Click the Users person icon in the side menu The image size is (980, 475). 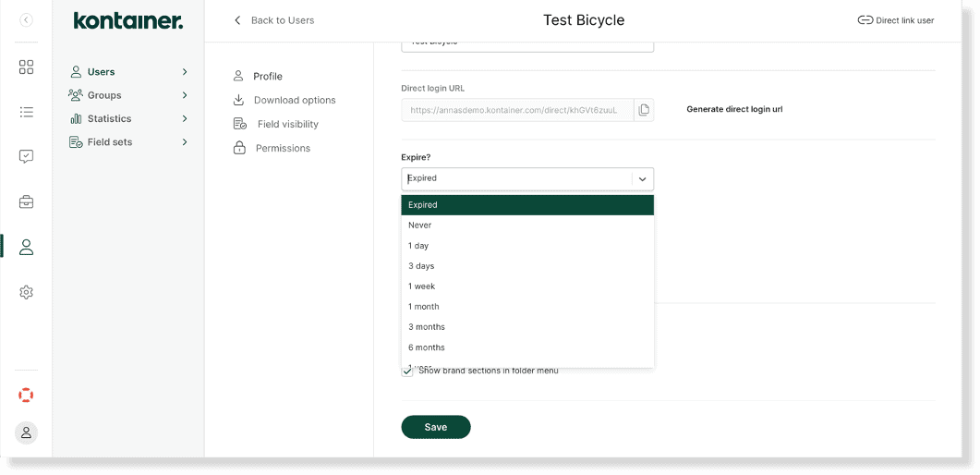(x=76, y=72)
